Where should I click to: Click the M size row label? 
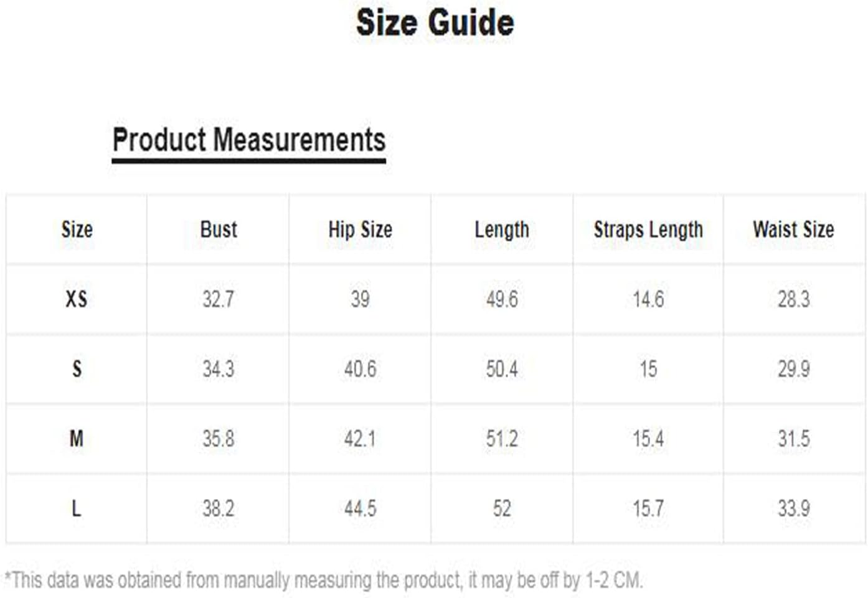pyautogui.click(x=77, y=439)
